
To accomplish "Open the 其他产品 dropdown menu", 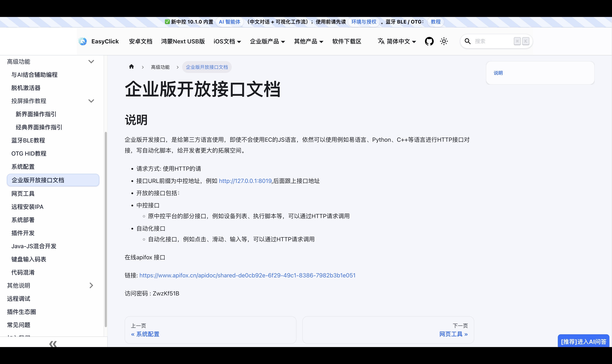I will click(x=309, y=41).
